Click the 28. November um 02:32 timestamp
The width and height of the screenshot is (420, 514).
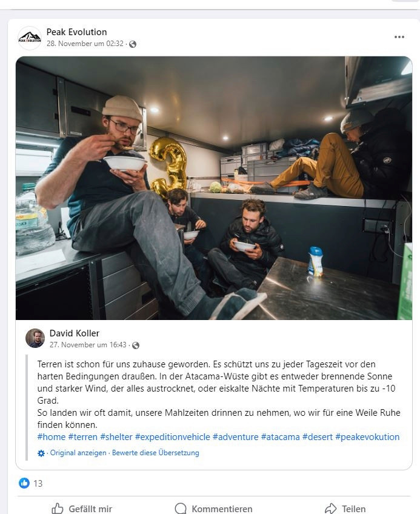click(x=85, y=44)
